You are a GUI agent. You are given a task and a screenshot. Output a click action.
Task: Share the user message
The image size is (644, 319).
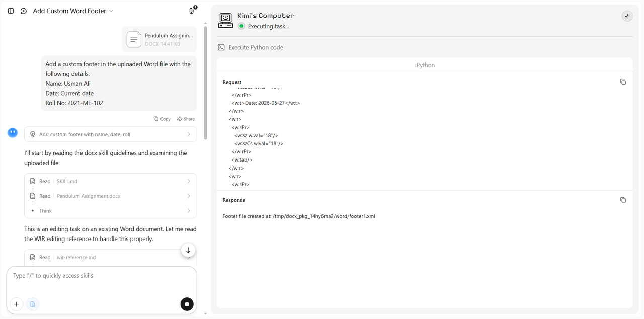(x=186, y=119)
